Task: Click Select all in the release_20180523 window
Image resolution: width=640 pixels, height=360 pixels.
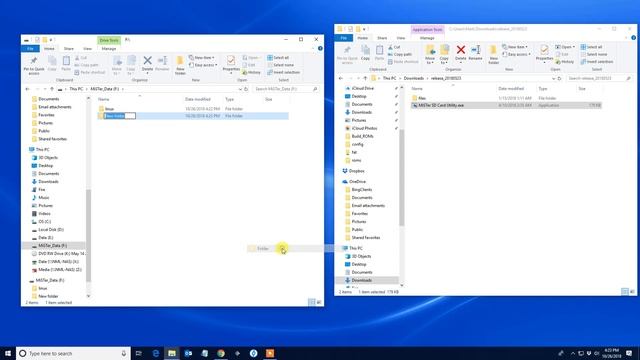Action: click(591, 47)
